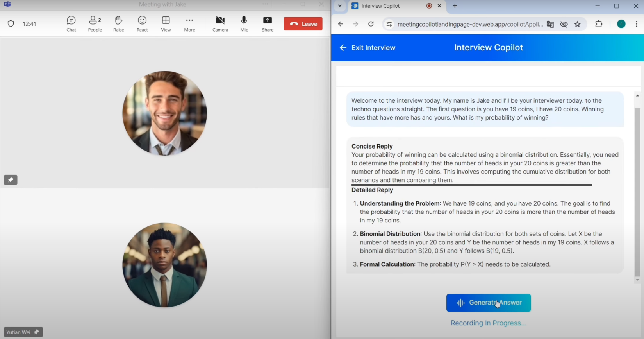Open browser Extensions puzzle icon
The height and width of the screenshot is (339, 644).
tap(599, 24)
